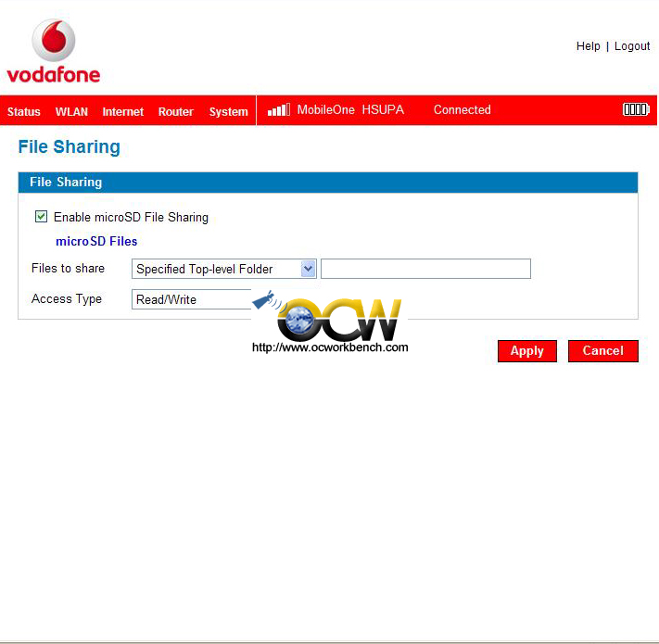Click the Vodafone logo

pyautogui.click(x=54, y=51)
